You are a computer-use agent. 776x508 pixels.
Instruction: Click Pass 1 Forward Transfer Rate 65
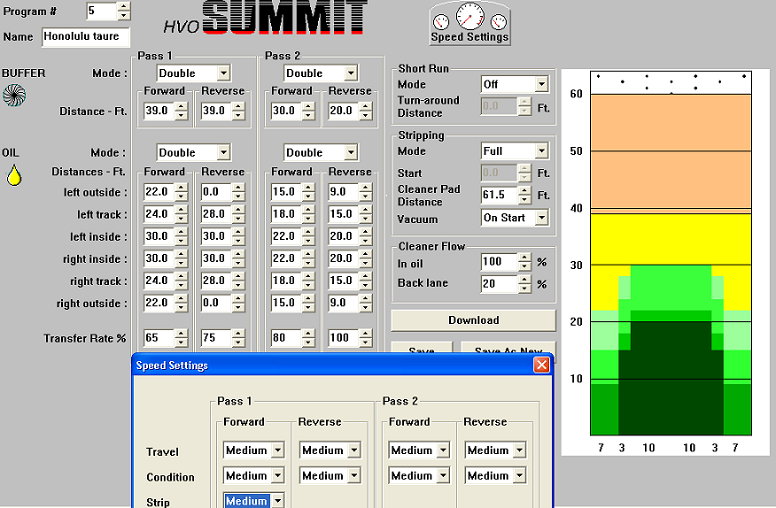coord(159,338)
